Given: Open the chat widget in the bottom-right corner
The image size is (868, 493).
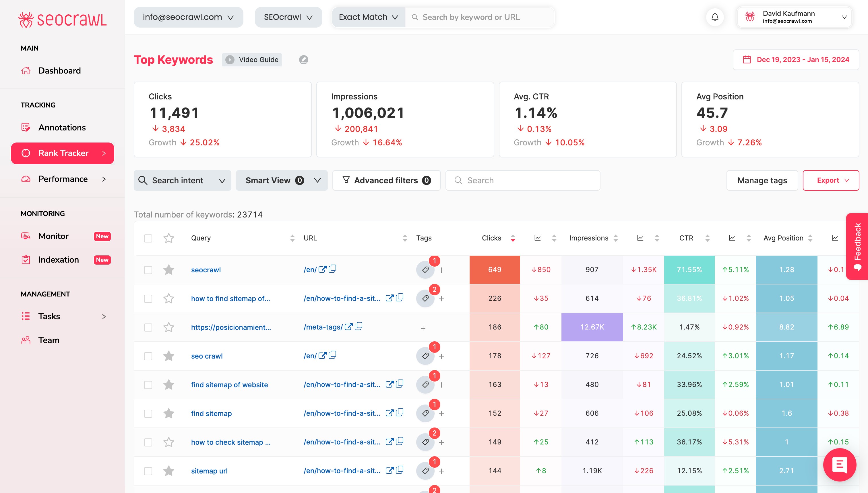Looking at the screenshot, I should click(x=839, y=465).
